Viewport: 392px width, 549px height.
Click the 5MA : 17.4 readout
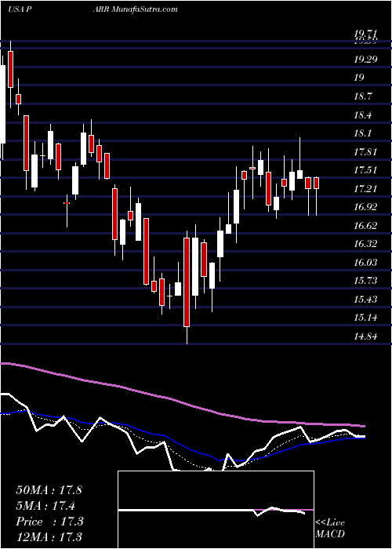click(45, 505)
